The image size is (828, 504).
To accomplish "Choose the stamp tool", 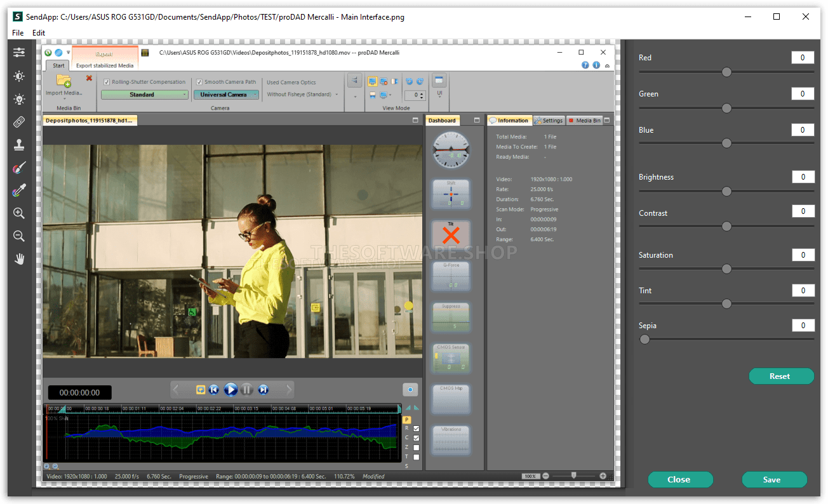I will point(19,145).
